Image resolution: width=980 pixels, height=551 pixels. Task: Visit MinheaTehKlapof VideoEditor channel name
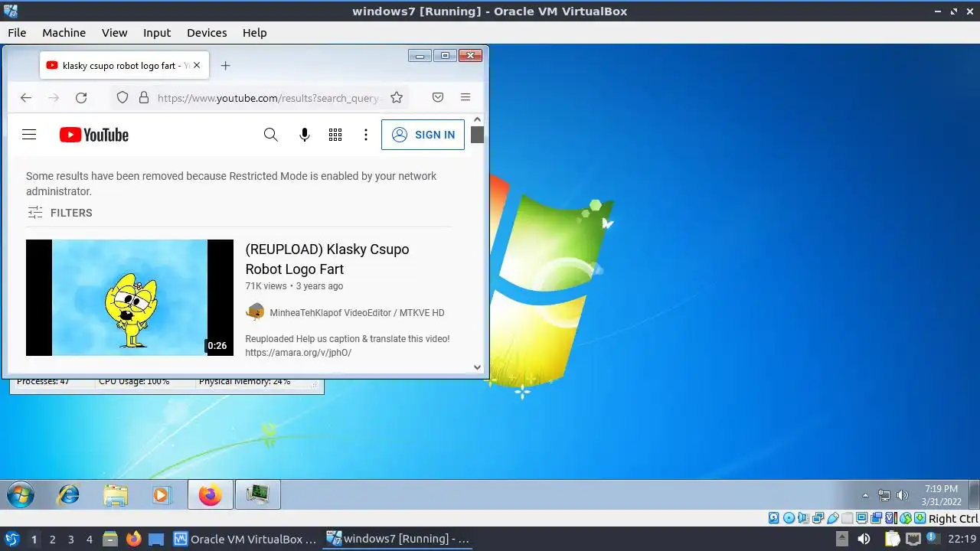point(357,312)
